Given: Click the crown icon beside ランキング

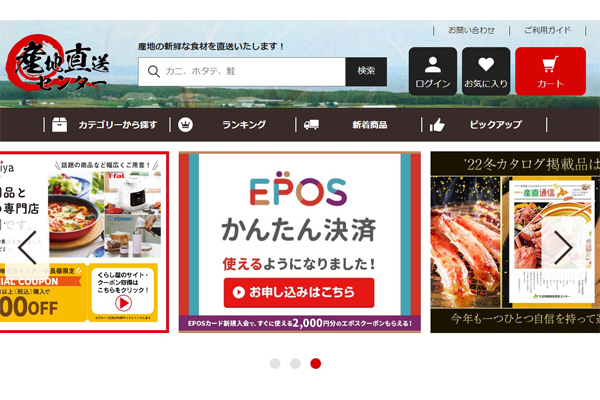Looking at the screenshot, I should pos(185,125).
